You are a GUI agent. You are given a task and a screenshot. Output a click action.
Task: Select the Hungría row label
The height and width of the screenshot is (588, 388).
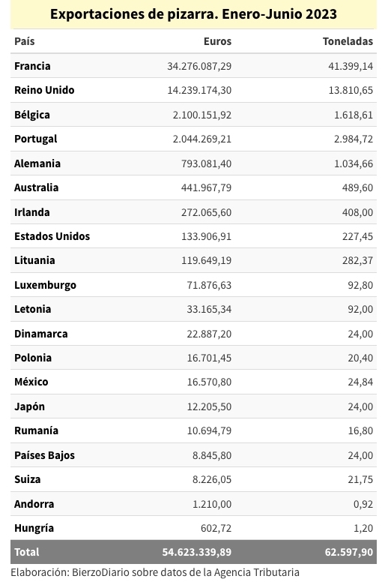pyautogui.click(x=34, y=528)
